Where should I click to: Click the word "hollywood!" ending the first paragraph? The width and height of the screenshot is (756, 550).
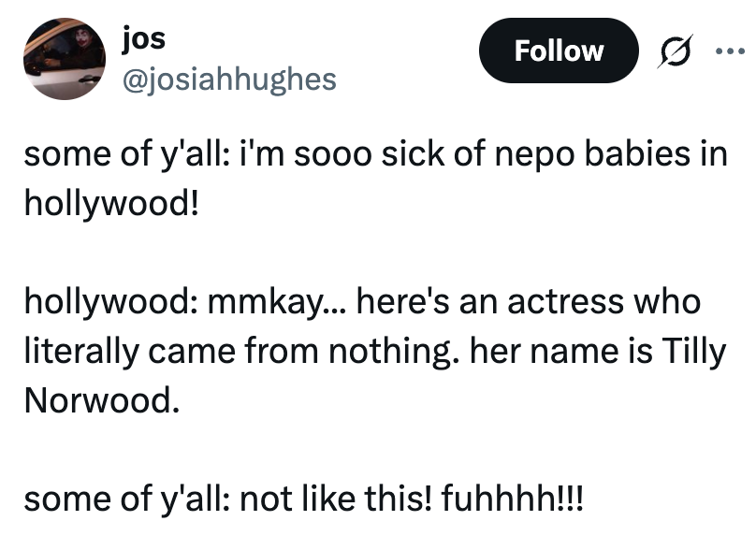[111, 203]
